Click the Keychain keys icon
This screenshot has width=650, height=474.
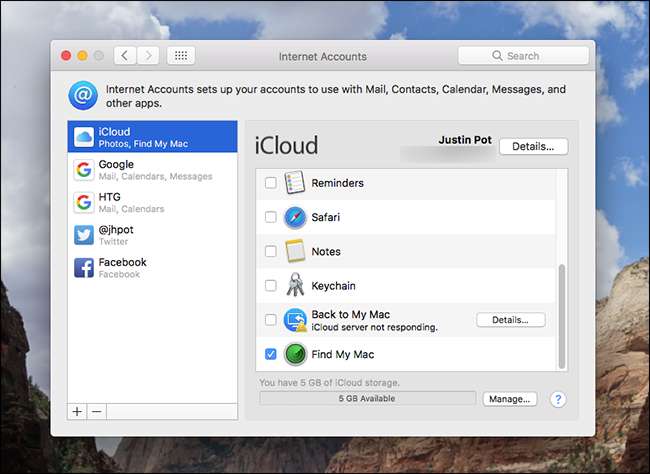coord(295,285)
